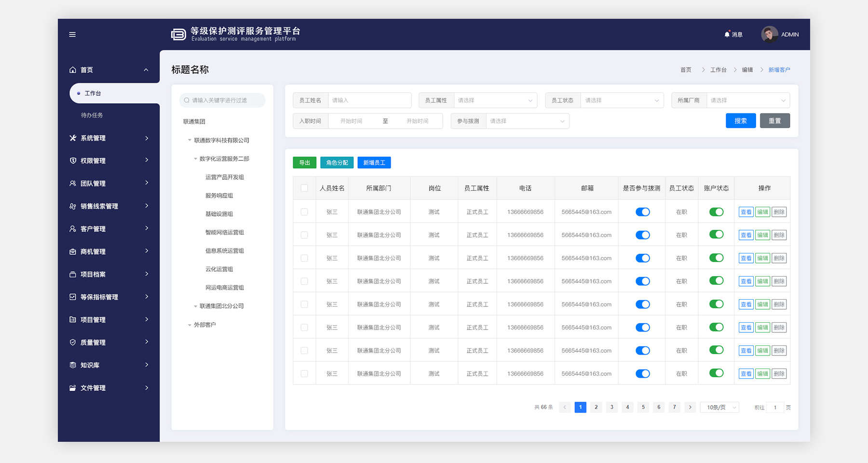Click the 首页 breadcrumb link
Viewport: 868px width, 463px height.
[x=686, y=70]
